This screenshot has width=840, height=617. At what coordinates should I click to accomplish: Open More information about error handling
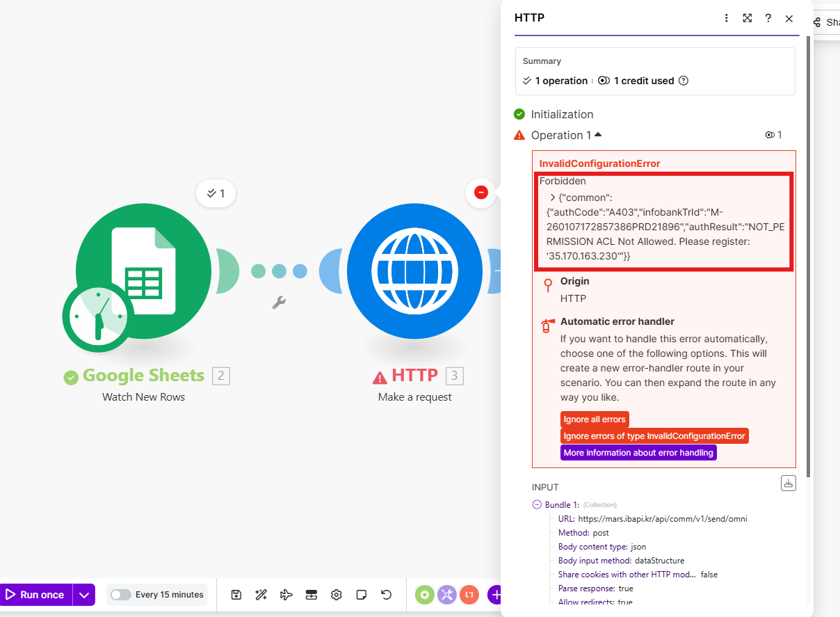click(638, 453)
